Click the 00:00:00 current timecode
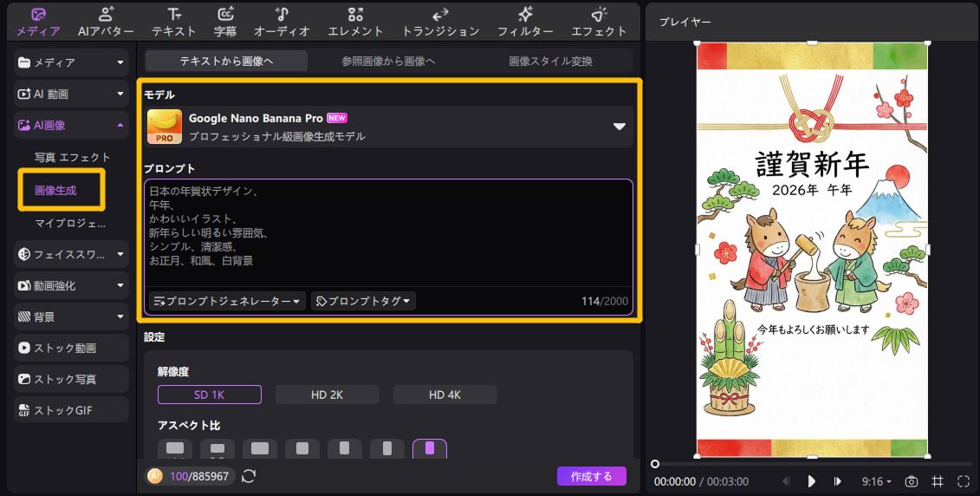Viewport: 980px width, 496px height. 675,481
